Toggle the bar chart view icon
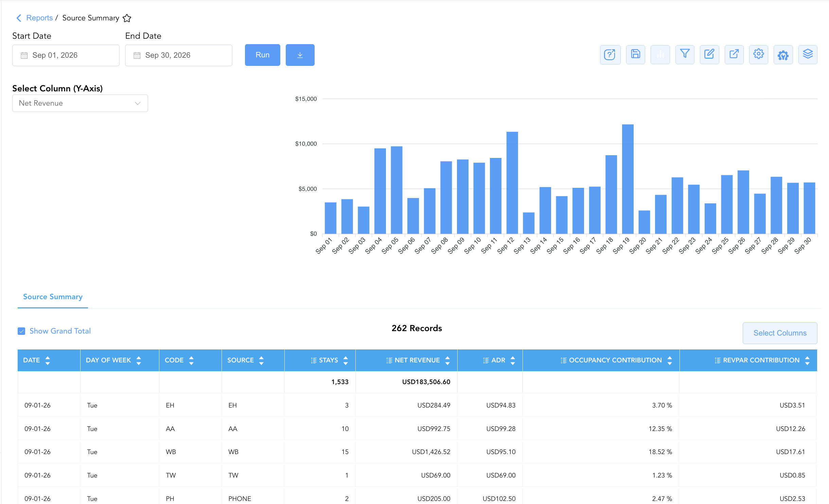829x504 pixels. (660, 55)
